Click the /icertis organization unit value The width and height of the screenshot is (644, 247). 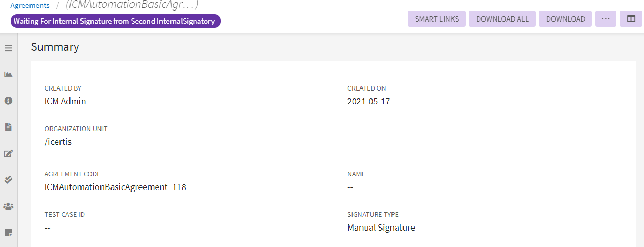[58, 142]
